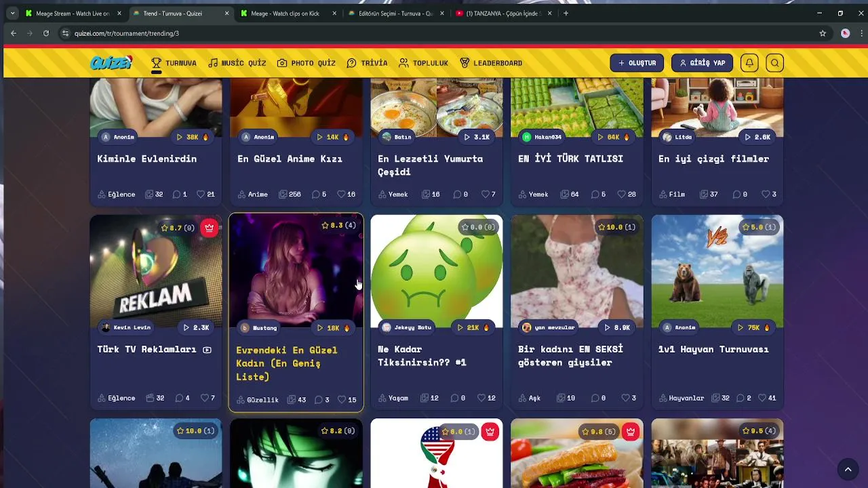Image resolution: width=868 pixels, height=488 pixels.
Task: Click the address bar URL
Action: [x=127, y=33]
